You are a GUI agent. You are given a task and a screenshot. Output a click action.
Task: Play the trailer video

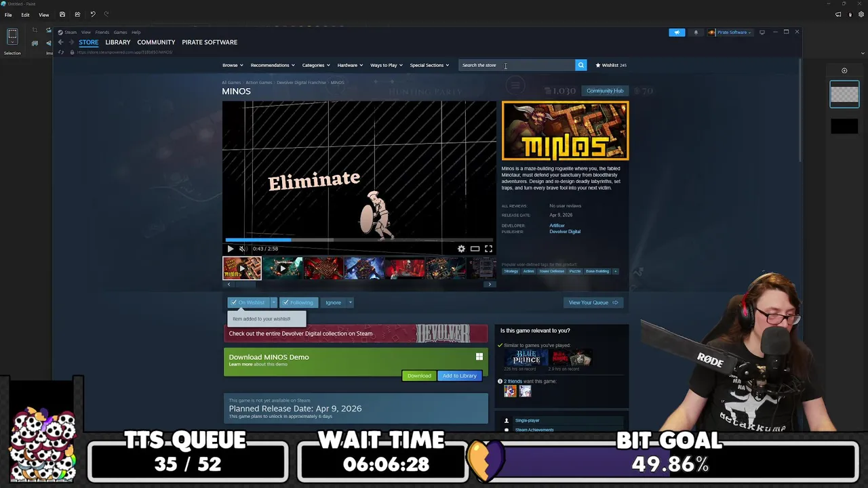(231, 249)
